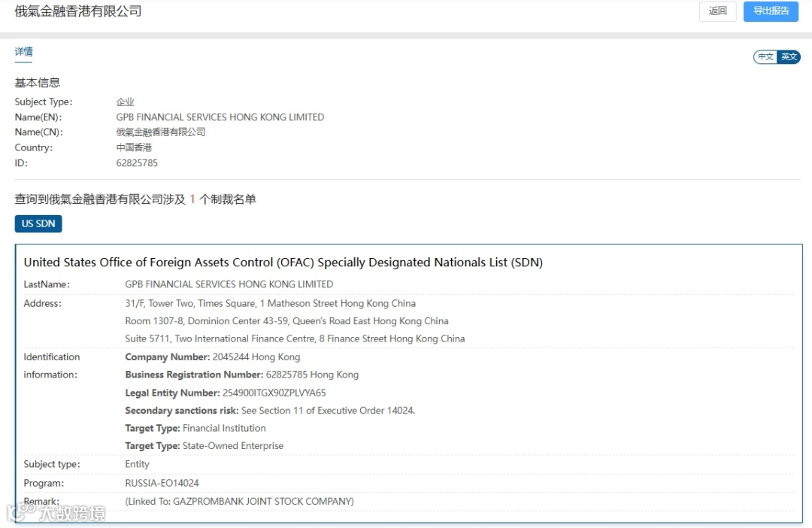This screenshot has height=528, width=812.
Task: Toggle language to 中文
Action: pyautogui.click(x=765, y=57)
